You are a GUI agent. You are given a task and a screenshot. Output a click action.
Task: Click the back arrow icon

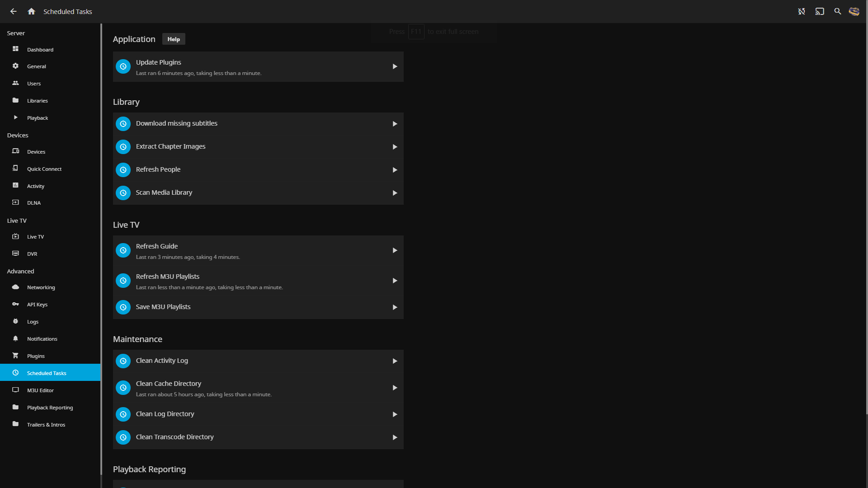tap(14, 11)
